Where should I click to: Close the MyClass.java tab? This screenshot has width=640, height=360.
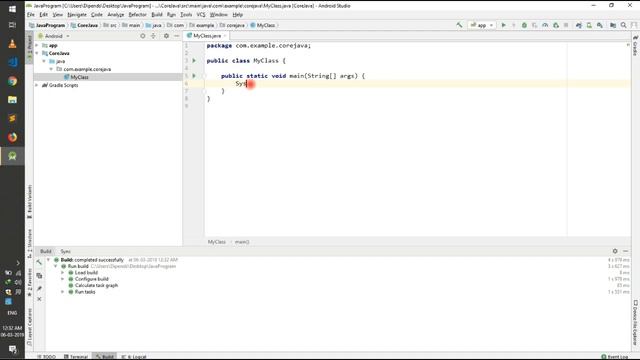225,36
